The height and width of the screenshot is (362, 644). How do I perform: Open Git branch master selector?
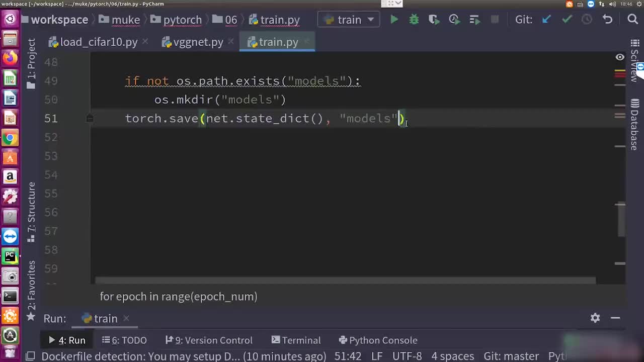pos(511,356)
